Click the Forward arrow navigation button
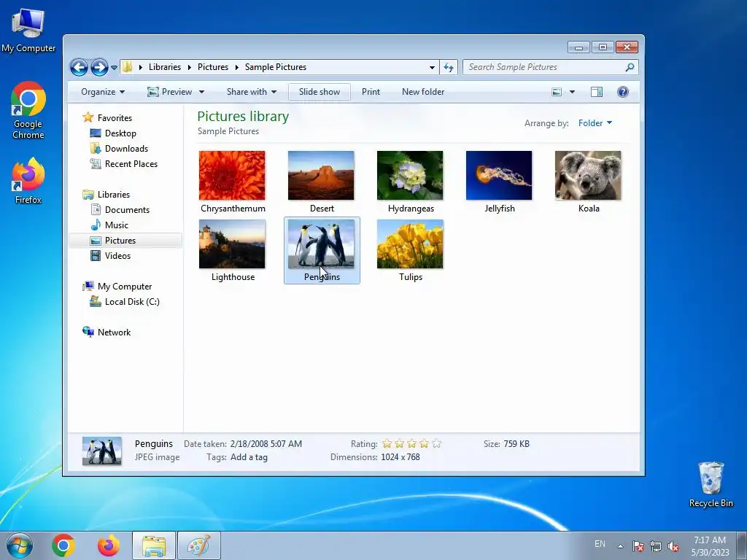Screen dimensions: 747x560 pos(99,67)
